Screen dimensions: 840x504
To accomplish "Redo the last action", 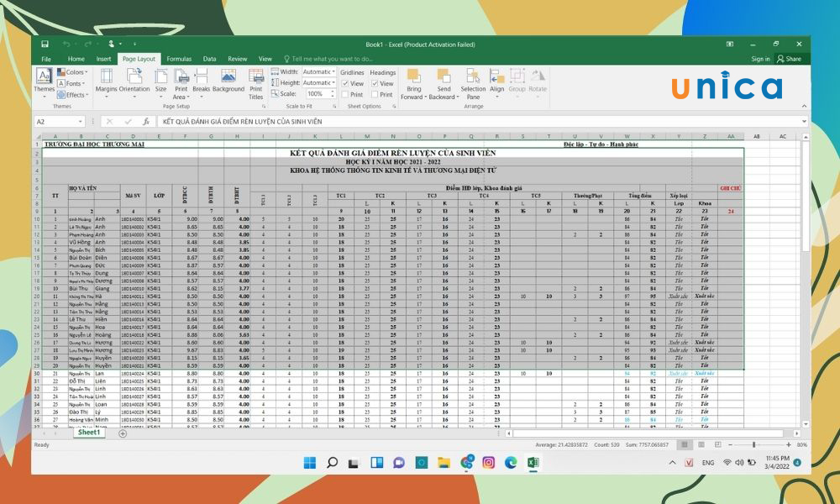I will click(87, 44).
